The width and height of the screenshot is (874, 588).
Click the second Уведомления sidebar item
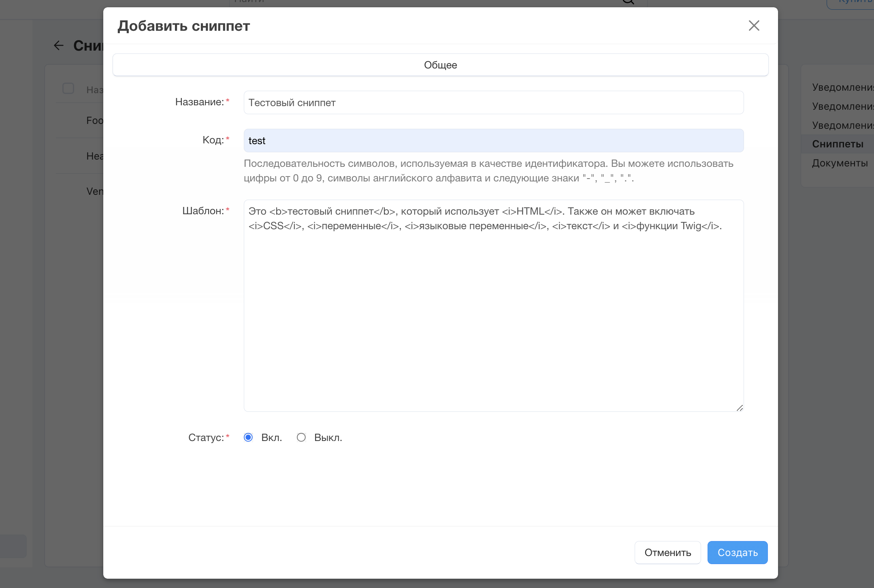coord(842,107)
